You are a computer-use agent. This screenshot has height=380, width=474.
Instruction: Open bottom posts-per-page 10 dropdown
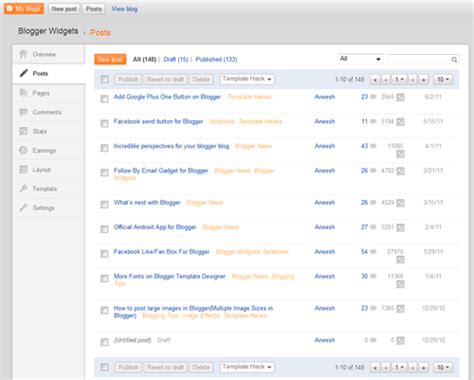pos(443,367)
